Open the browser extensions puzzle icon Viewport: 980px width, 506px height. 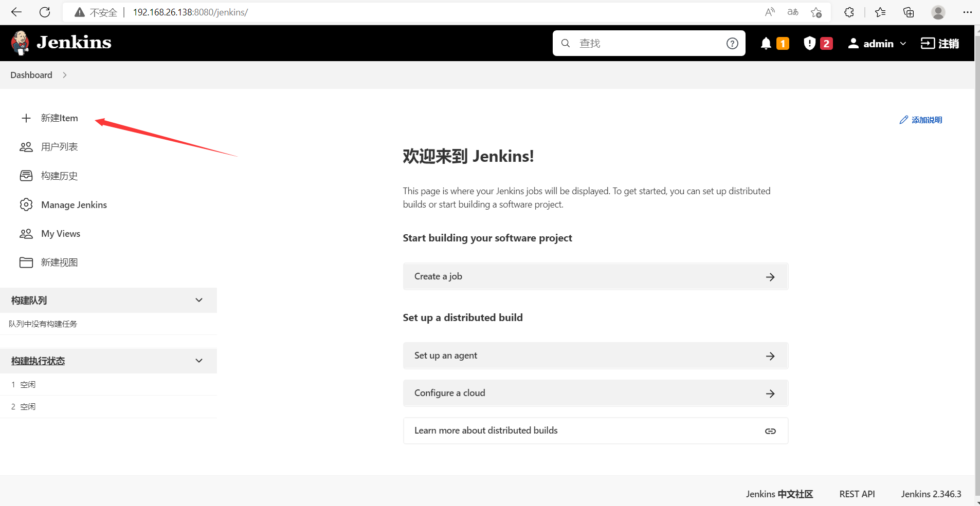pos(849,12)
